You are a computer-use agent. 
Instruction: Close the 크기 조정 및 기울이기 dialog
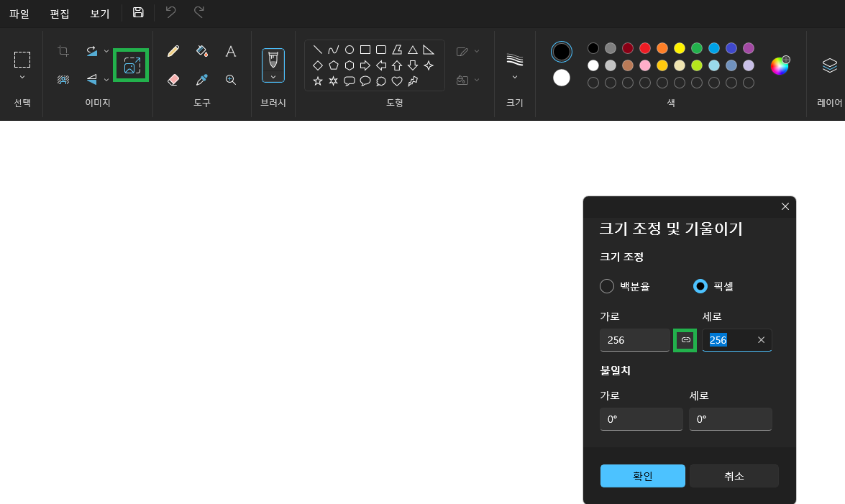click(x=785, y=206)
